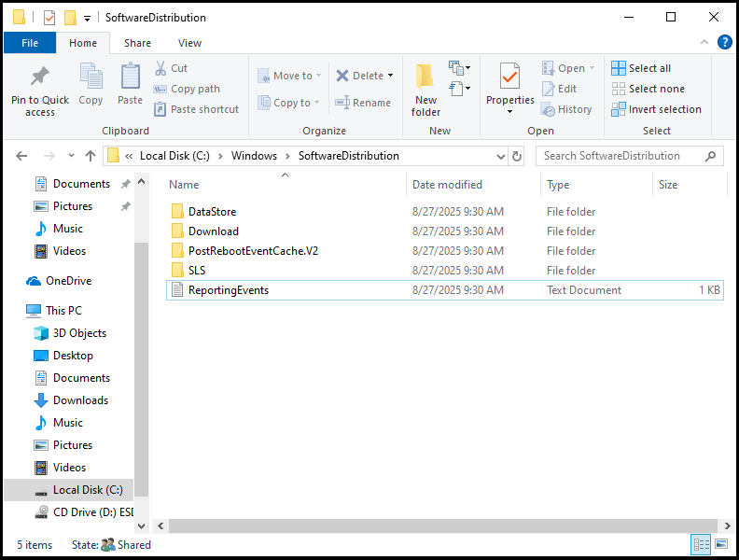This screenshot has width=739, height=560.
Task: Select the ReportingEvents text file
Action: 445,290
